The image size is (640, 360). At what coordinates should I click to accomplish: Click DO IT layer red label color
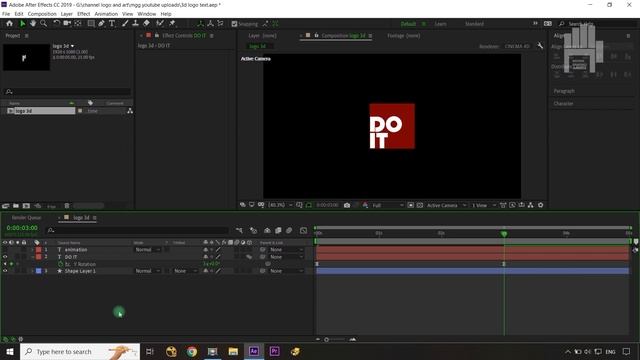point(38,257)
